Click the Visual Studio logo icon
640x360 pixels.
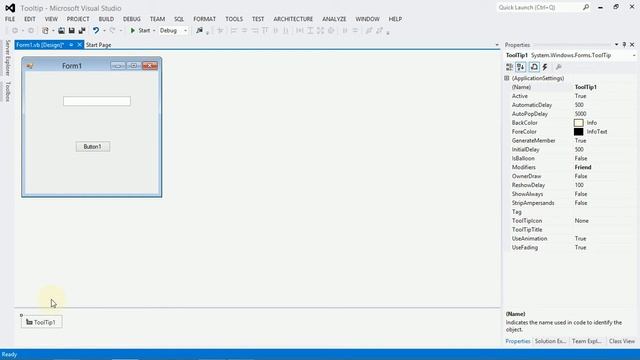pyautogui.click(x=10, y=8)
